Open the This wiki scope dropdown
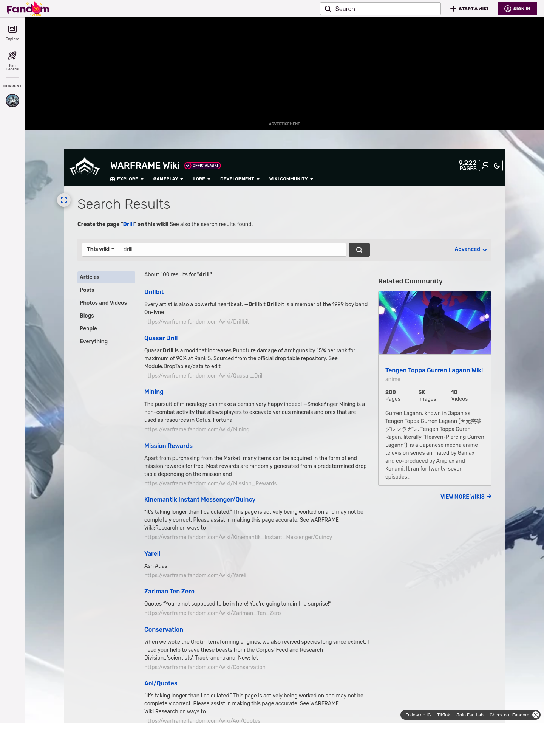544x756 pixels. (101, 249)
